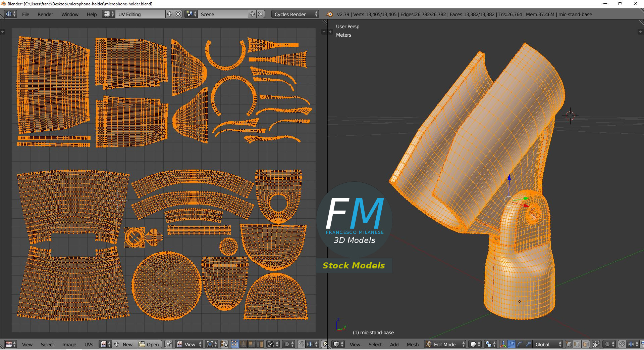Select UV vertex selection mode

click(235, 344)
